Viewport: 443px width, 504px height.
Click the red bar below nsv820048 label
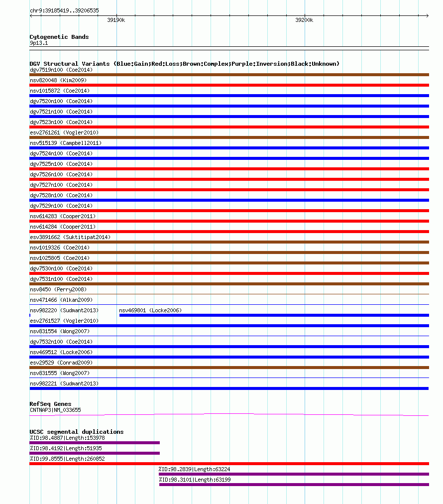(x=229, y=85)
